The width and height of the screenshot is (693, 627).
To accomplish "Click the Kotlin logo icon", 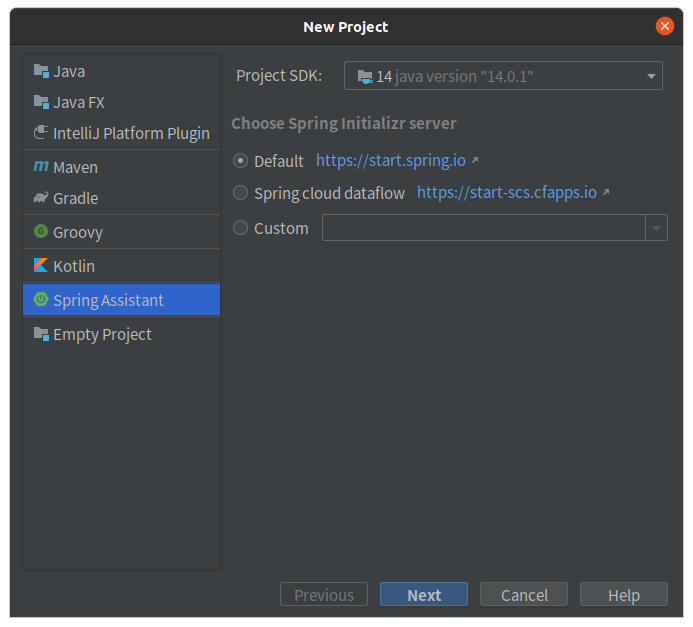I will coord(41,265).
